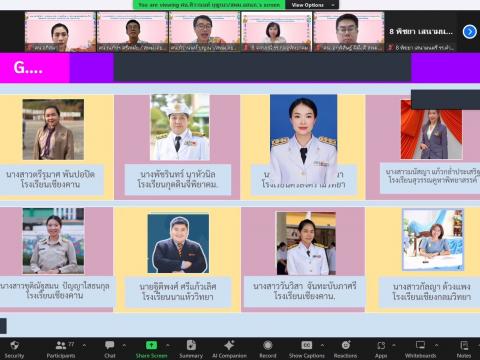Click the name card 'นางสาวดรีรูมาศ พันปอปิด'
Viewport: 480px width, 360px height.
tap(51, 179)
